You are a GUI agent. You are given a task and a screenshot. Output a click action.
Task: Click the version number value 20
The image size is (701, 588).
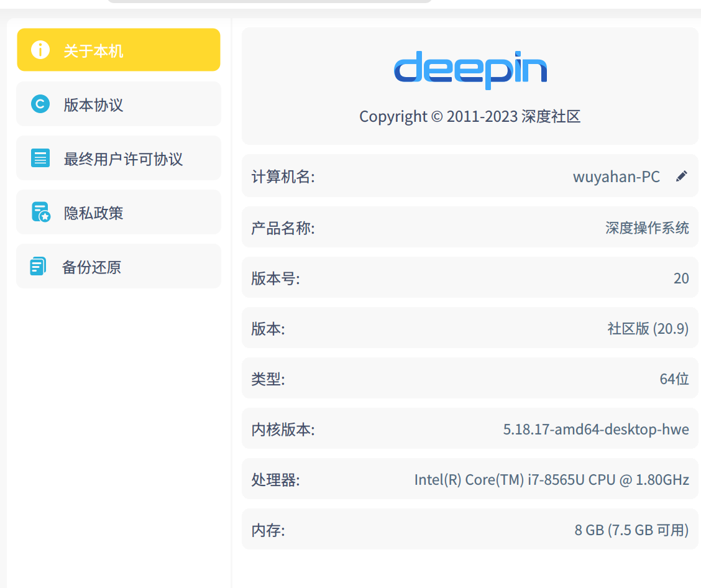[x=681, y=278]
